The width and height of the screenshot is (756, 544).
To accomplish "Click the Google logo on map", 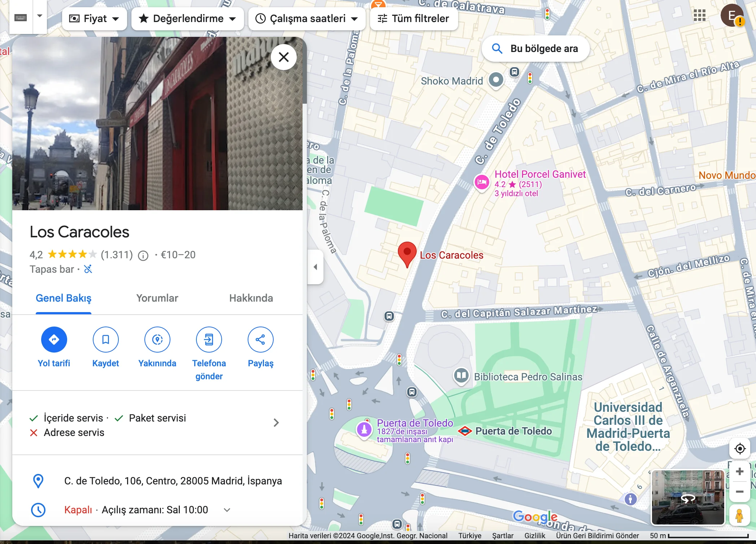I will tap(535, 517).
